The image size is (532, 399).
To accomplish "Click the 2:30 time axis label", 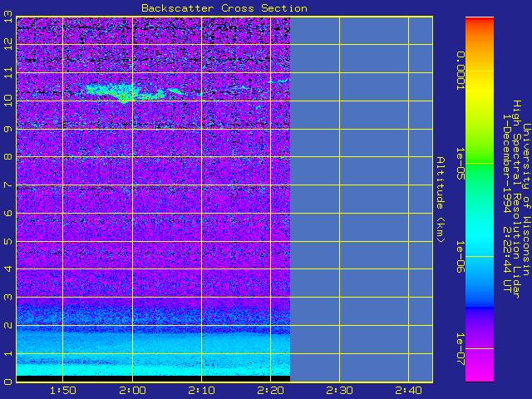I will pyautogui.click(x=339, y=391).
